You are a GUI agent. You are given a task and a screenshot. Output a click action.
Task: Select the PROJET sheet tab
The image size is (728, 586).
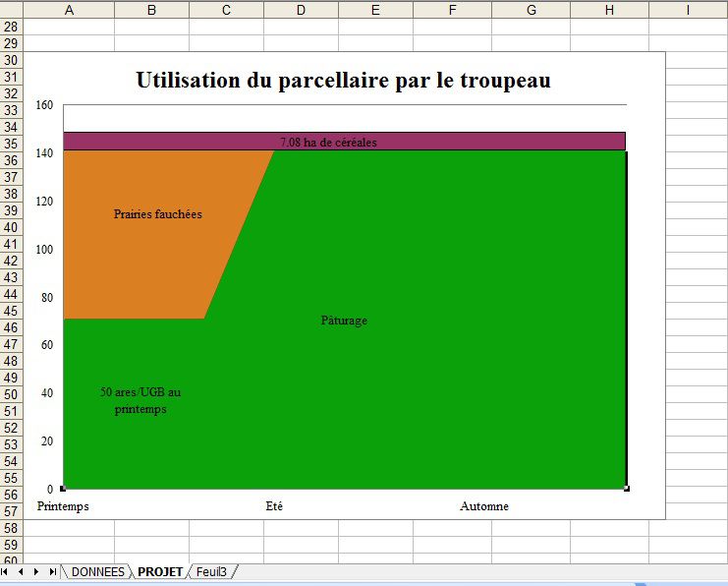click(159, 571)
